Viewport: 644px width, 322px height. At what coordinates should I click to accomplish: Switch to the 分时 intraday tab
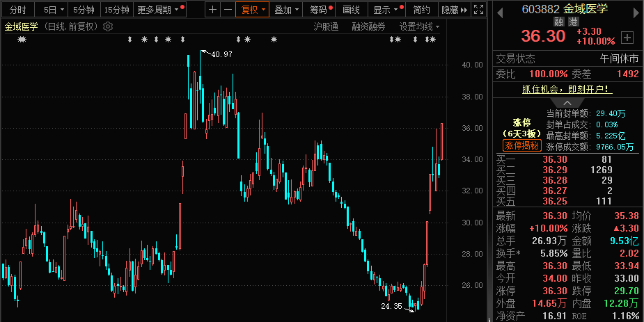[x=17, y=10]
